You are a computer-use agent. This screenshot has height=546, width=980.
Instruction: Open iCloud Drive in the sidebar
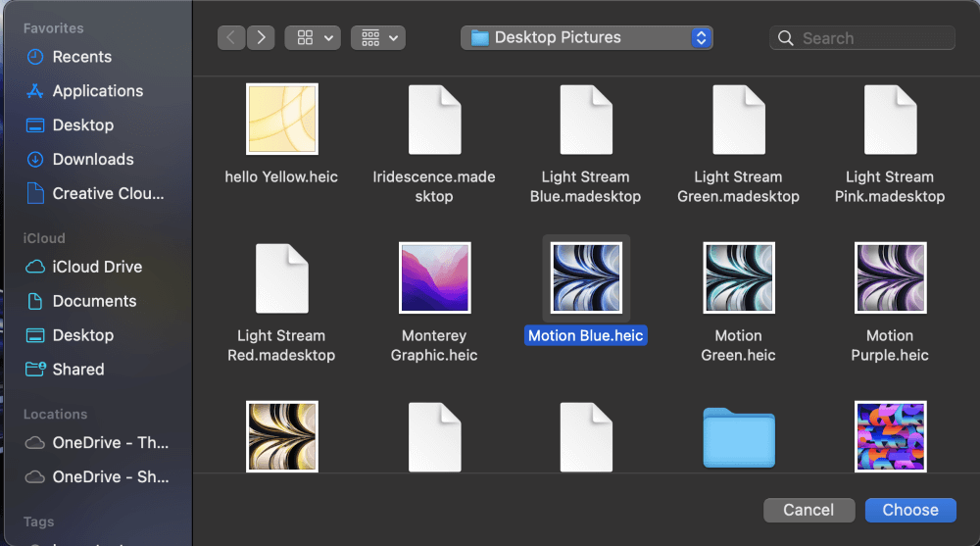pos(96,267)
